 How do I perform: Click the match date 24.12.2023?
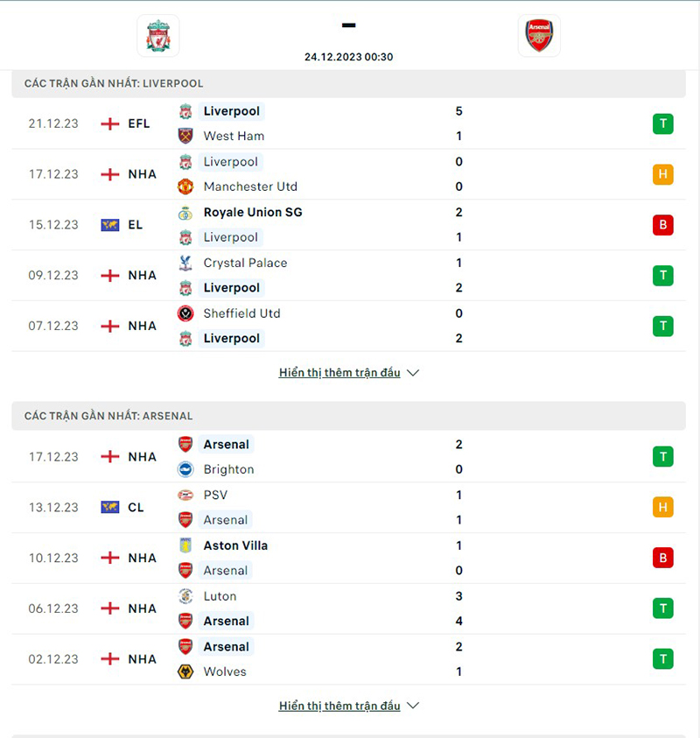(348, 57)
